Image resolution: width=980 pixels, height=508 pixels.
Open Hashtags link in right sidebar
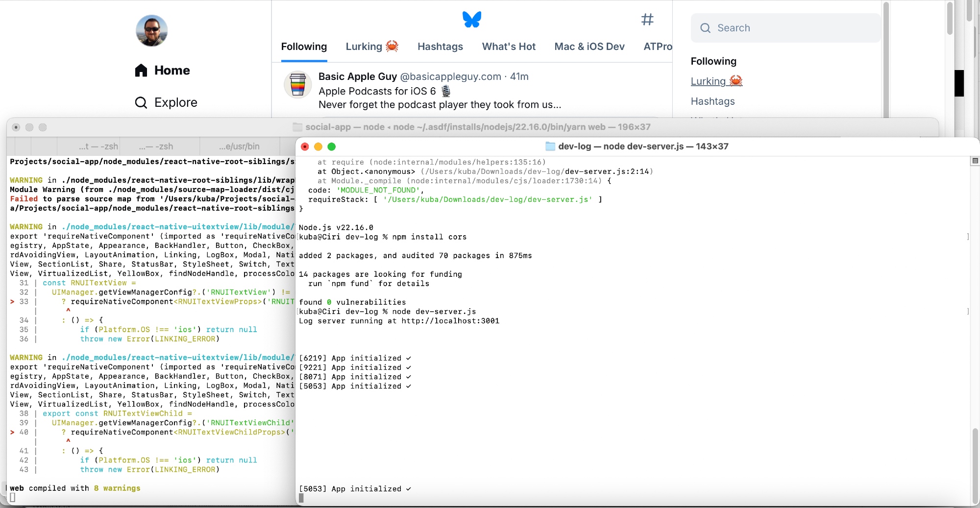pyautogui.click(x=712, y=101)
